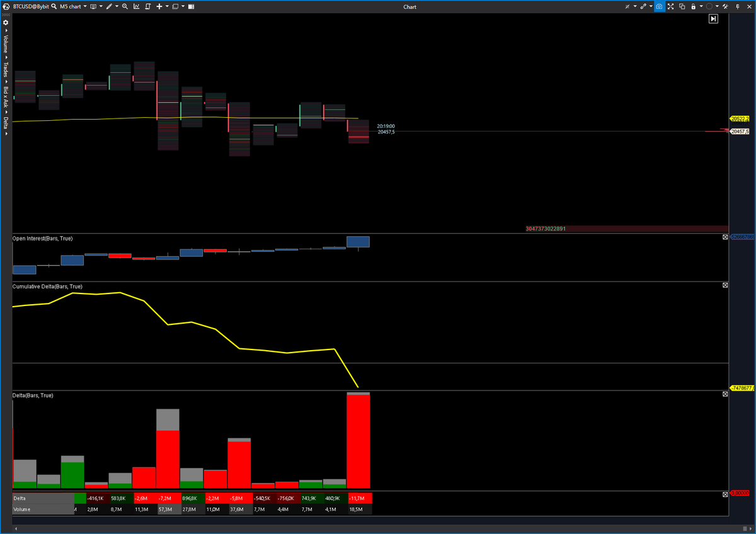The image size is (756, 534).
Task: Click the Delta(Bars, True) panel label
Action: point(33,395)
